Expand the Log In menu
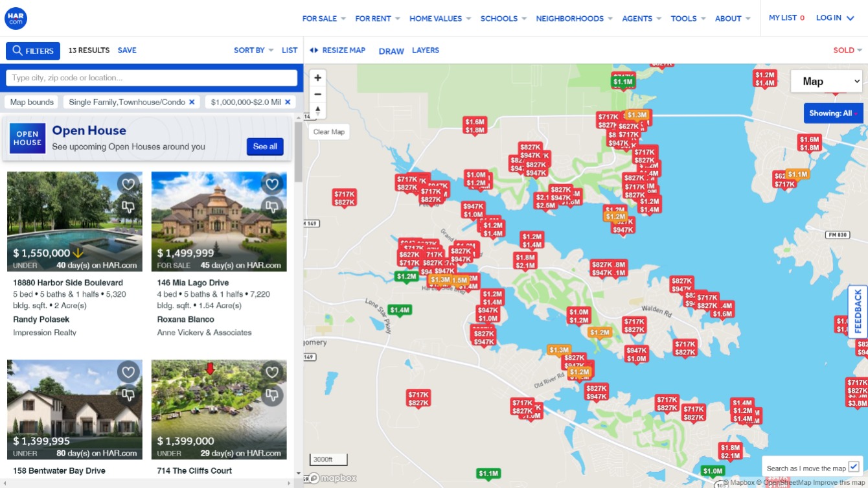 coord(834,18)
